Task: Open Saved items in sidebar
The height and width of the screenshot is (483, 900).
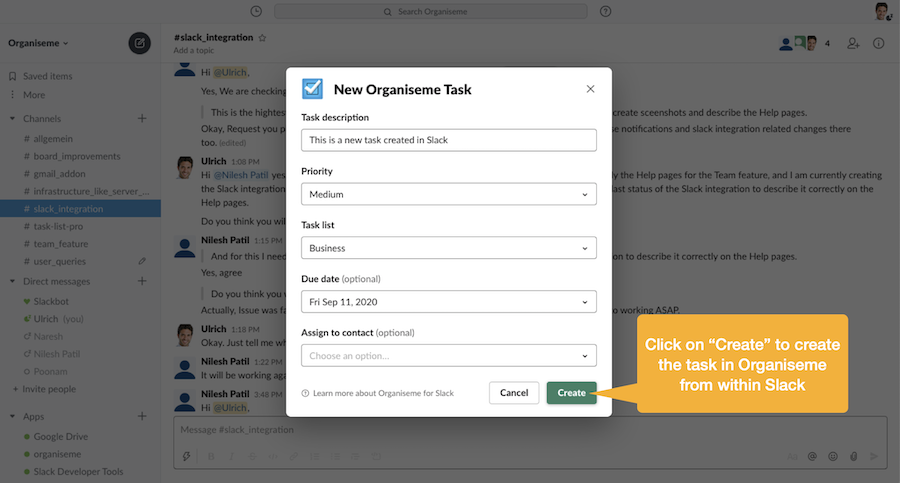Action: (x=47, y=76)
